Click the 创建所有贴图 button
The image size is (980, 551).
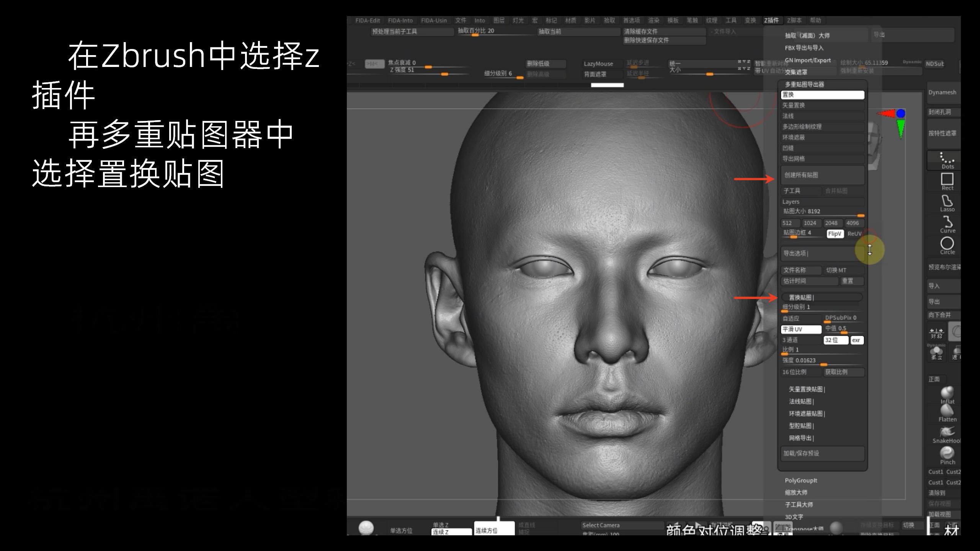tap(822, 175)
